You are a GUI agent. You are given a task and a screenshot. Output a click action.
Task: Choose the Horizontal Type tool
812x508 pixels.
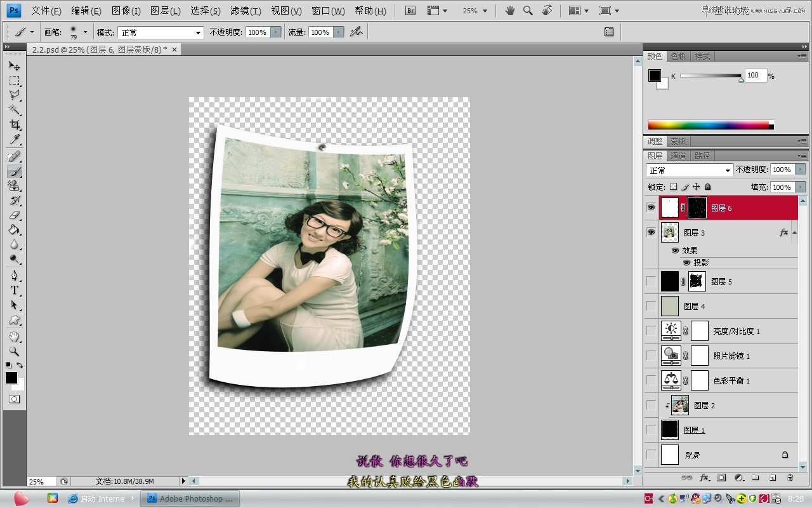point(14,290)
